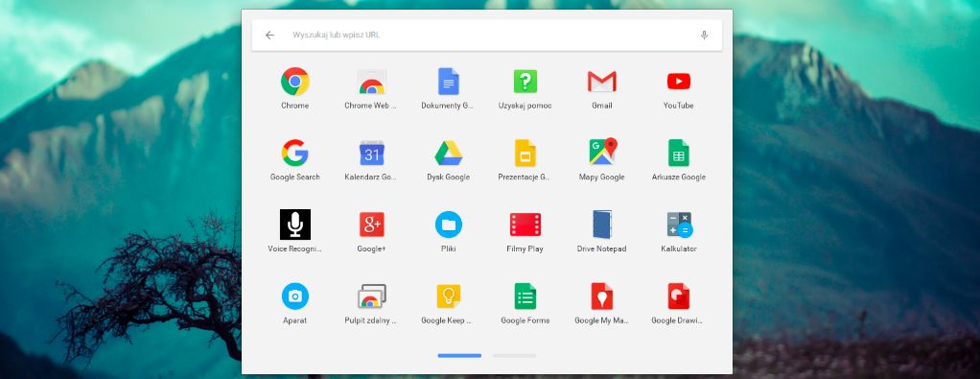Viewport: 980px width, 379px height.
Task: Open the Google Keep app
Action: coord(448,296)
